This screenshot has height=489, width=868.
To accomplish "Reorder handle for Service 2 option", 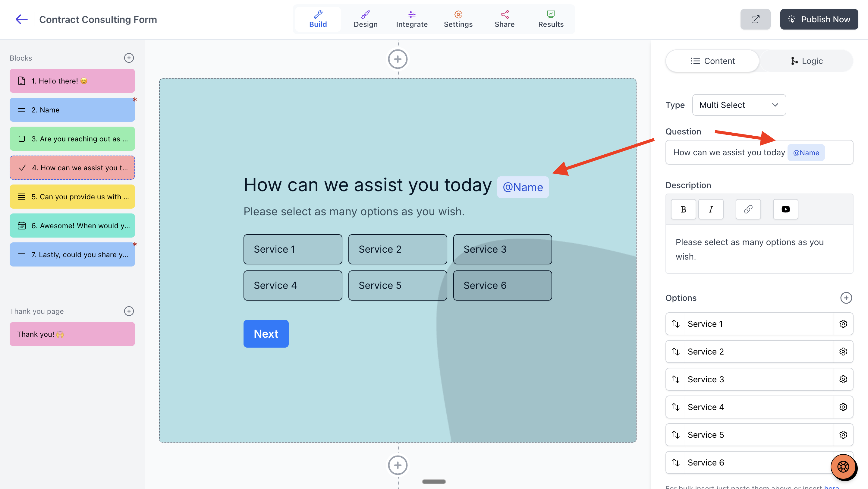I will [x=676, y=352].
